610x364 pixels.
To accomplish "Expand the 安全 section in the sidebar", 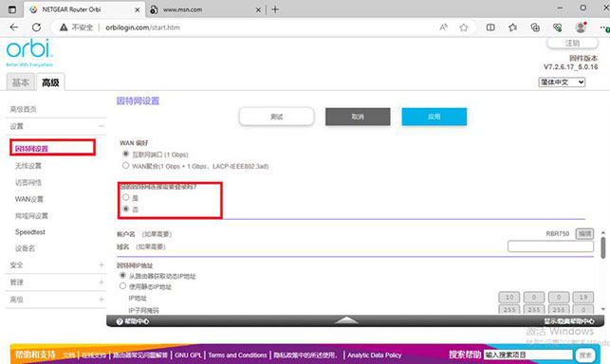I will [x=56, y=264].
